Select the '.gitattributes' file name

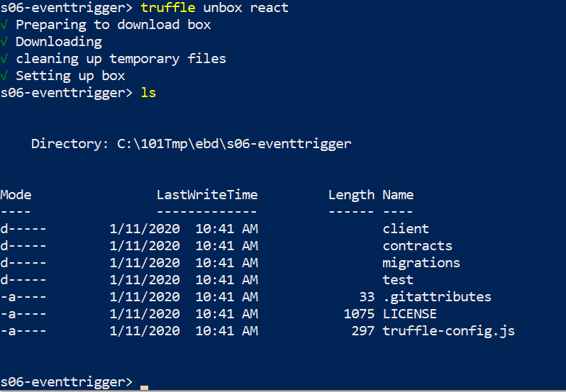point(437,297)
